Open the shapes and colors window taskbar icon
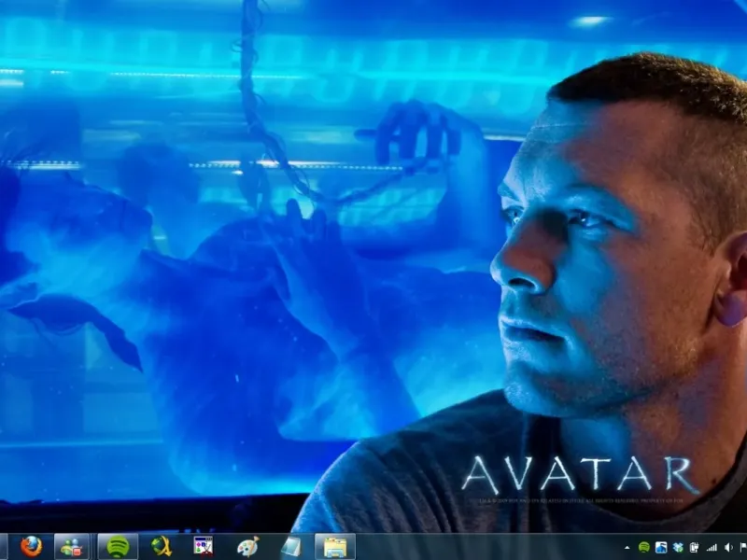 point(204,547)
